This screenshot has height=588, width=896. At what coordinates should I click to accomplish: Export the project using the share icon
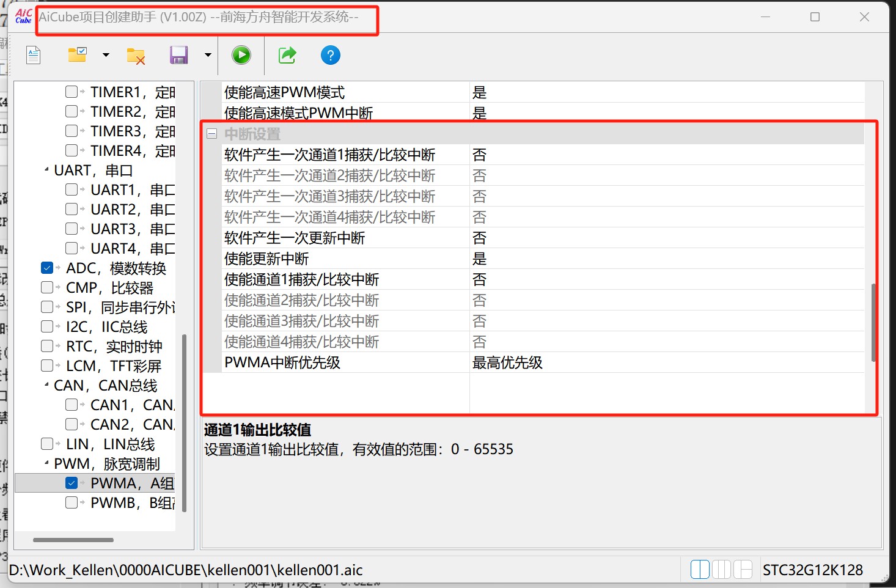(x=287, y=55)
